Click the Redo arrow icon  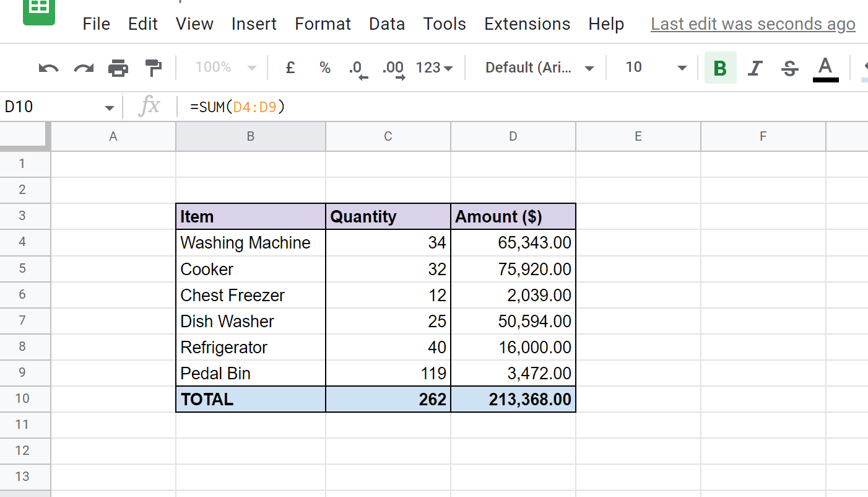point(84,68)
